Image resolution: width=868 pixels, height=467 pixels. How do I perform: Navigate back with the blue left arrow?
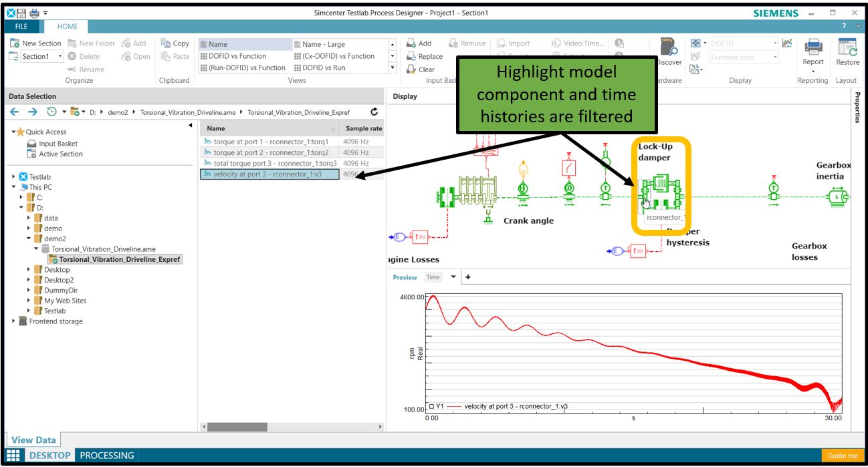15,112
